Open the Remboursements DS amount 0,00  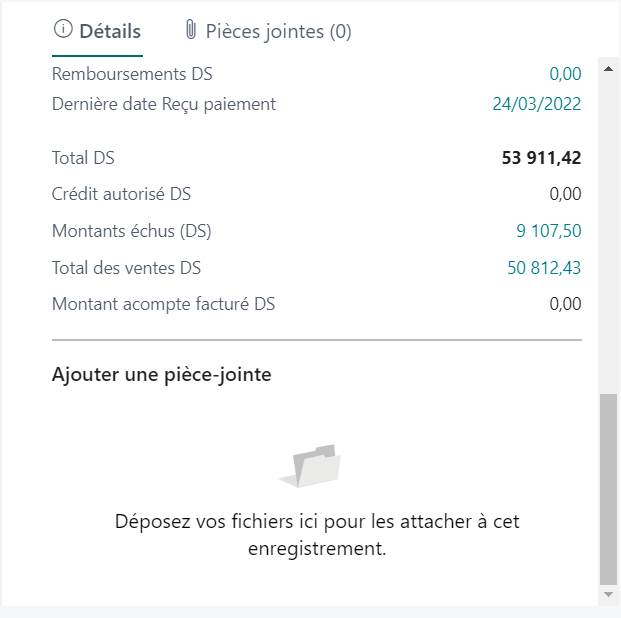tap(565, 74)
